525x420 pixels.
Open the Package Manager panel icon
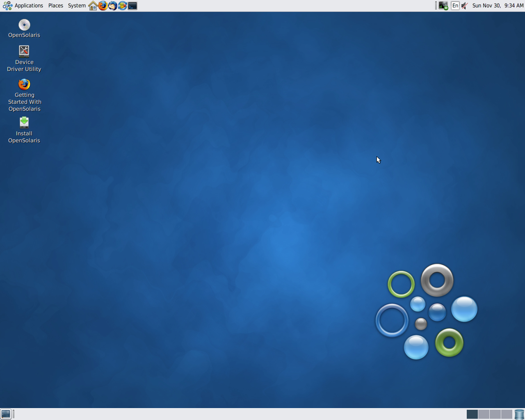(x=122, y=6)
